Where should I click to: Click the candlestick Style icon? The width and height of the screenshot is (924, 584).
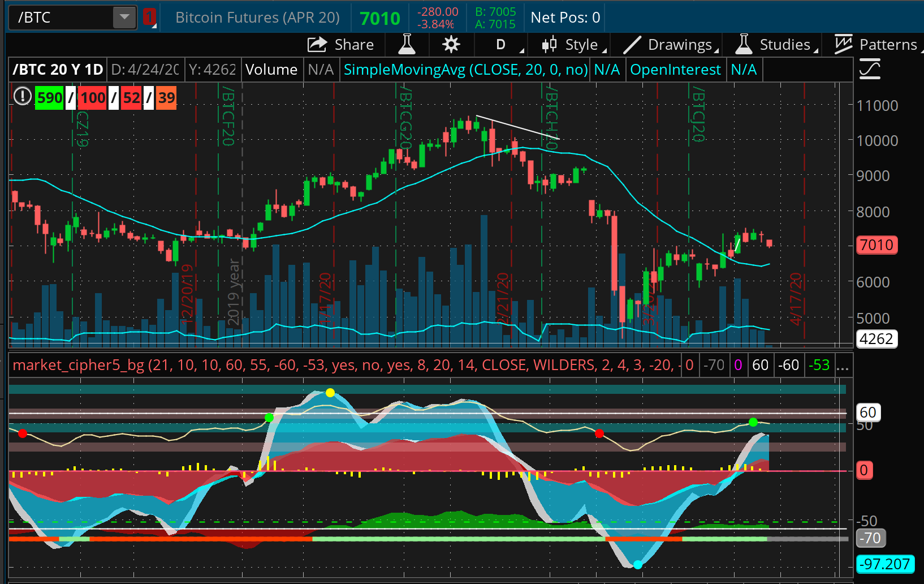[549, 44]
